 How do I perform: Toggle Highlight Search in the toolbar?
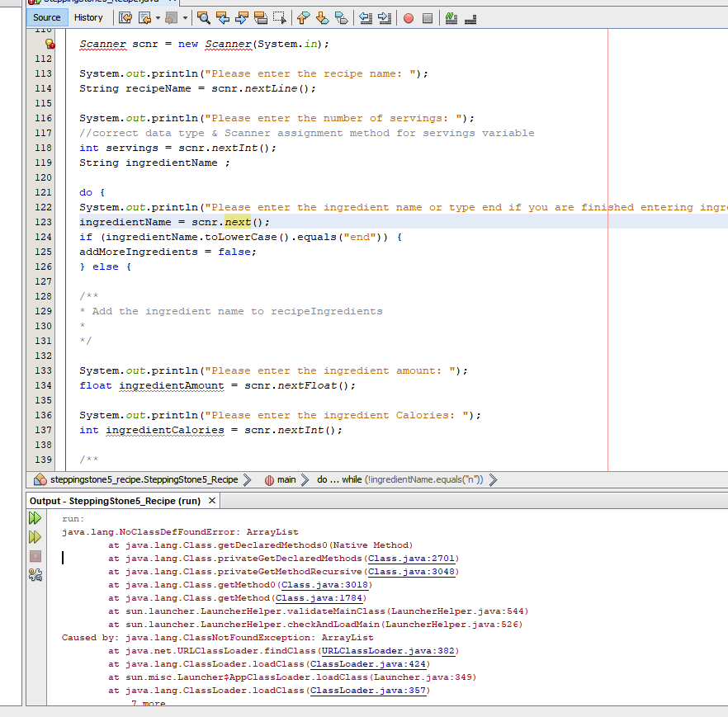[262, 17]
